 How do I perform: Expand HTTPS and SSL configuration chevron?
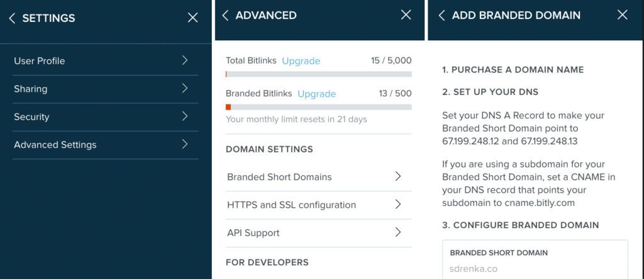397,205
